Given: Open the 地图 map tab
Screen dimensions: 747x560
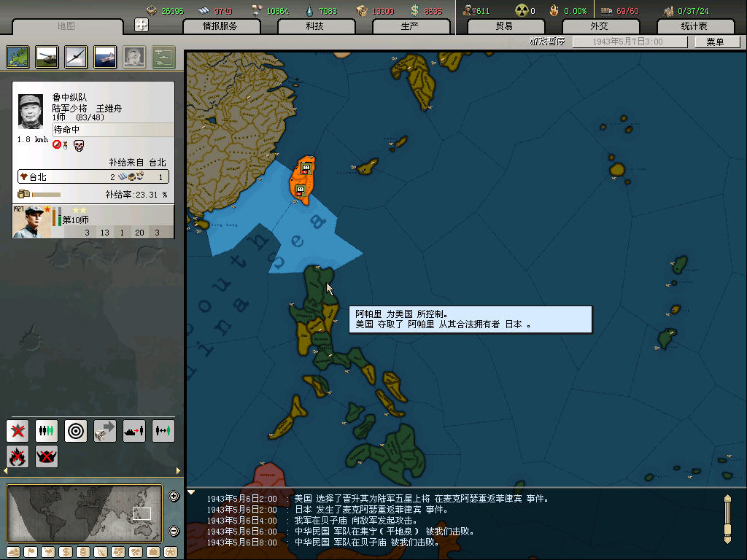Looking at the screenshot, I should (x=66, y=26).
